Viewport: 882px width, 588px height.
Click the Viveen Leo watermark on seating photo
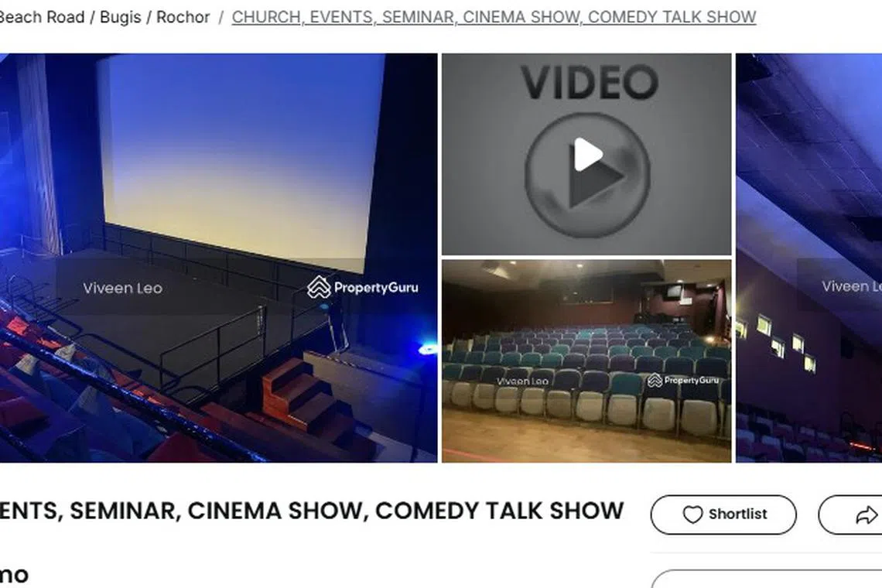click(x=522, y=381)
